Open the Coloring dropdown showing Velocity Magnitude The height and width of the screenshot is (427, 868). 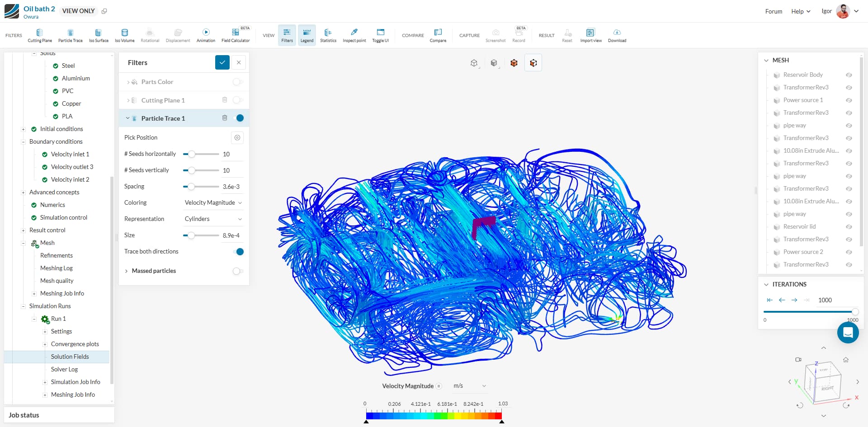(x=212, y=202)
